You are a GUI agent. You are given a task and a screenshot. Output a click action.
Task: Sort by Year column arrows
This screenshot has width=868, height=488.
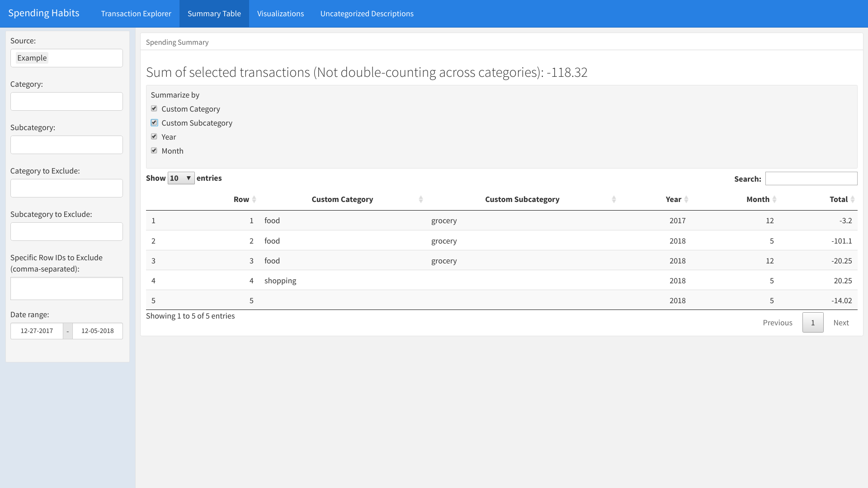coord(686,199)
